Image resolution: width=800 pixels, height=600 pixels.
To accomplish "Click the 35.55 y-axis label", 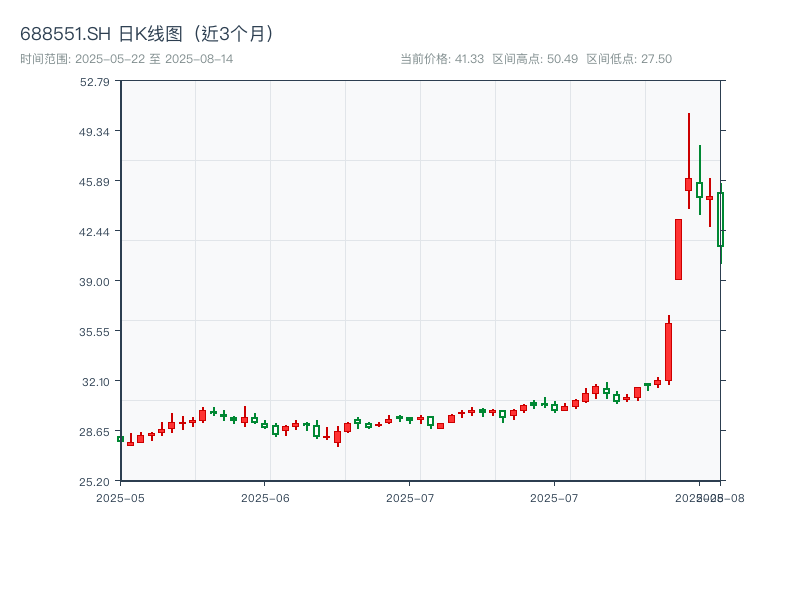I will click(94, 332).
